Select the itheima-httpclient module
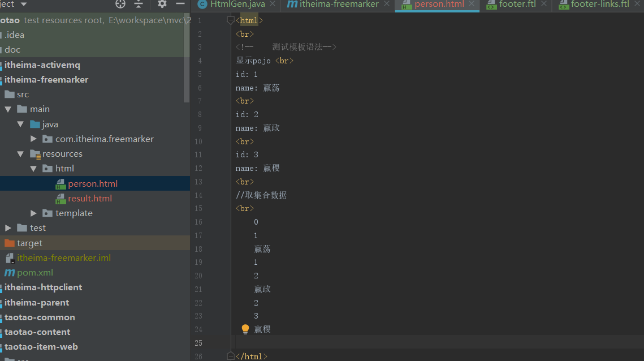 click(x=43, y=287)
